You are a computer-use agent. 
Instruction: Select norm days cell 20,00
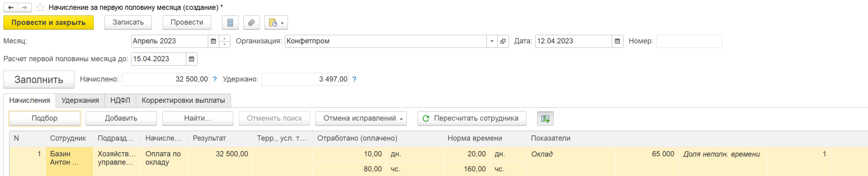[x=467, y=154]
